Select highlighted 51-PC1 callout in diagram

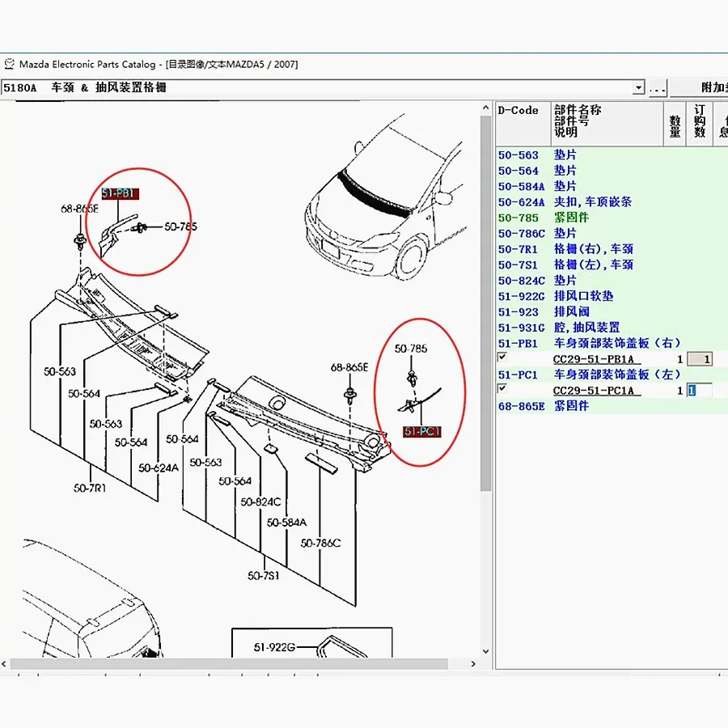pyautogui.click(x=422, y=432)
